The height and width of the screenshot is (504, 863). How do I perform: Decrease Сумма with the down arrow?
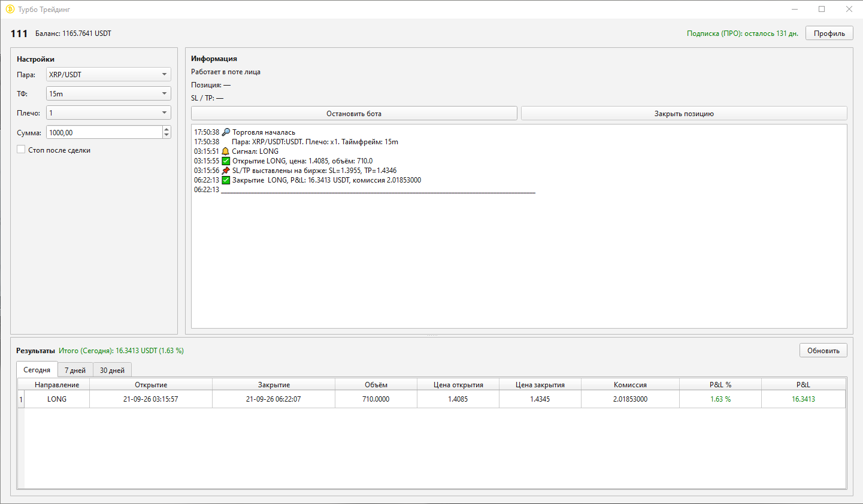point(166,136)
